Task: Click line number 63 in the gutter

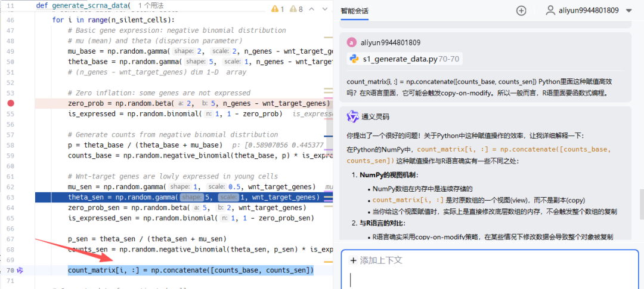Action: click(x=11, y=197)
